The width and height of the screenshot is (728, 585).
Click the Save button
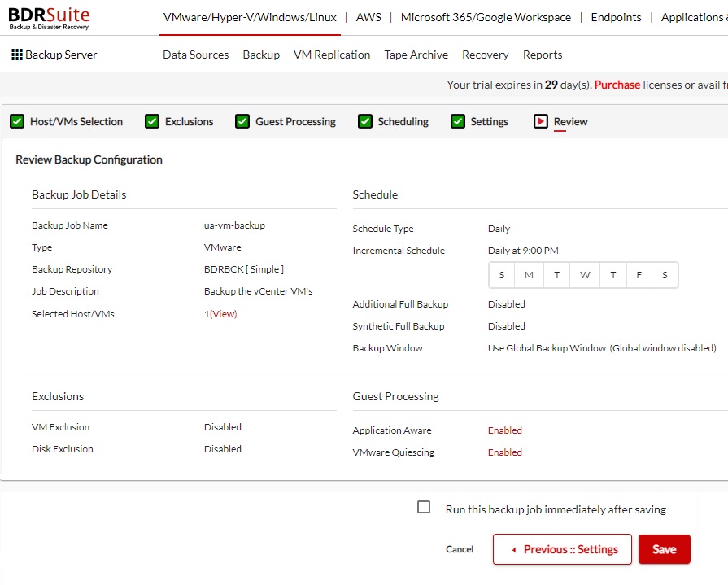(x=664, y=549)
